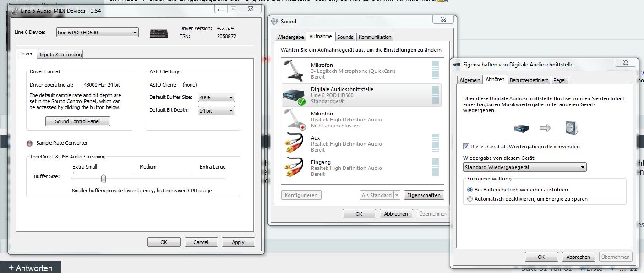This screenshot has height=273, width=644.
Task: Click the Aux RCA cable icon
Action: coord(294,144)
